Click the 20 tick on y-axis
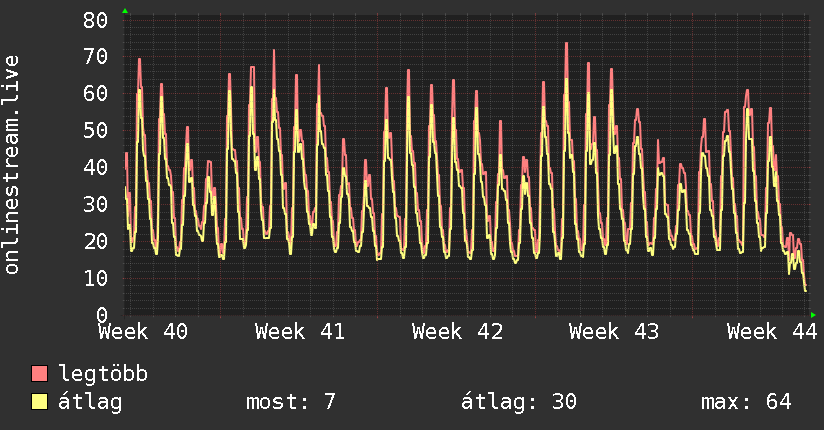 [x=96, y=241]
